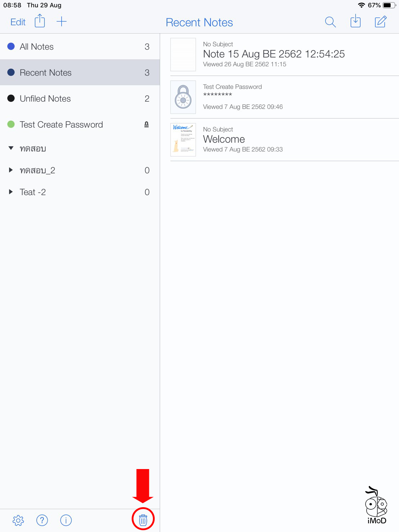Tap the lock thumbnail on Test Create Password note
This screenshot has width=399, height=532.
point(183,97)
